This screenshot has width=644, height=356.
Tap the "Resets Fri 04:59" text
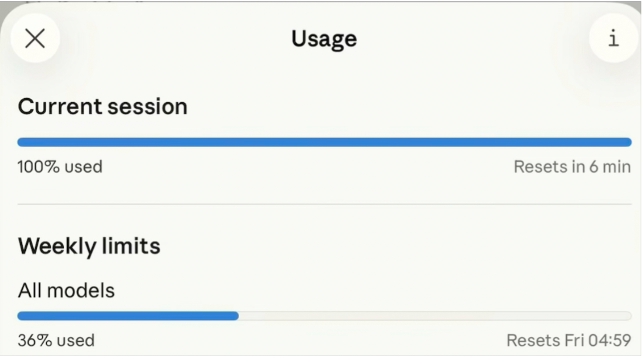(x=568, y=340)
